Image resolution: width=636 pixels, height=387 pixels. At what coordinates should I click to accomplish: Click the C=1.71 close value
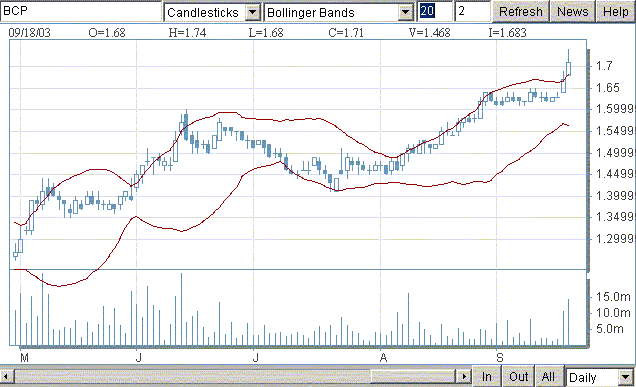346,32
